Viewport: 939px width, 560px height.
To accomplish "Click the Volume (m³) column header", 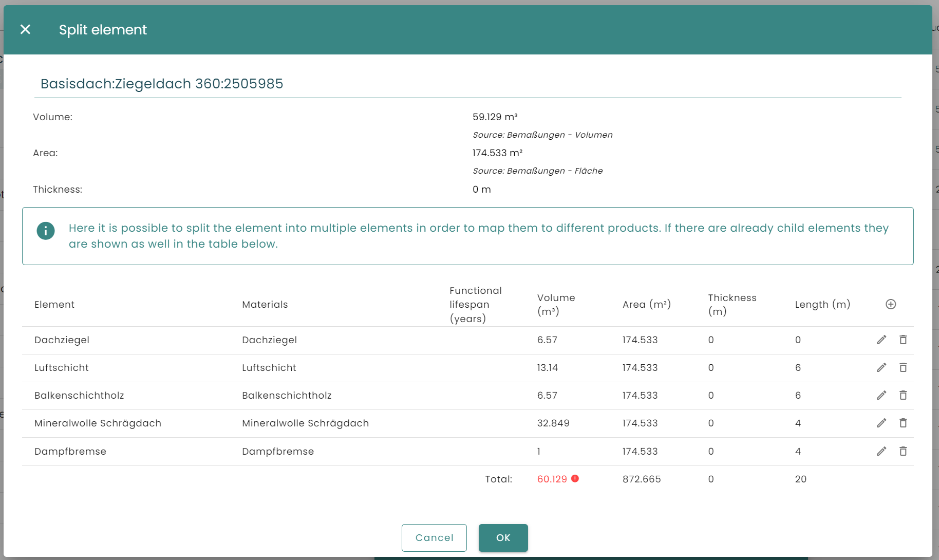I will (x=556, y=305).
